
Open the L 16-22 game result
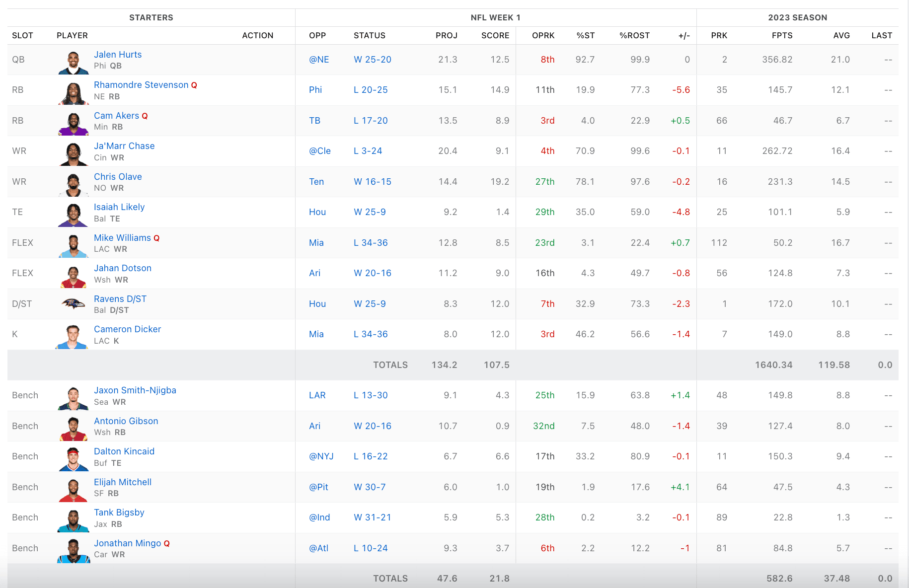(x=371, y=456)
